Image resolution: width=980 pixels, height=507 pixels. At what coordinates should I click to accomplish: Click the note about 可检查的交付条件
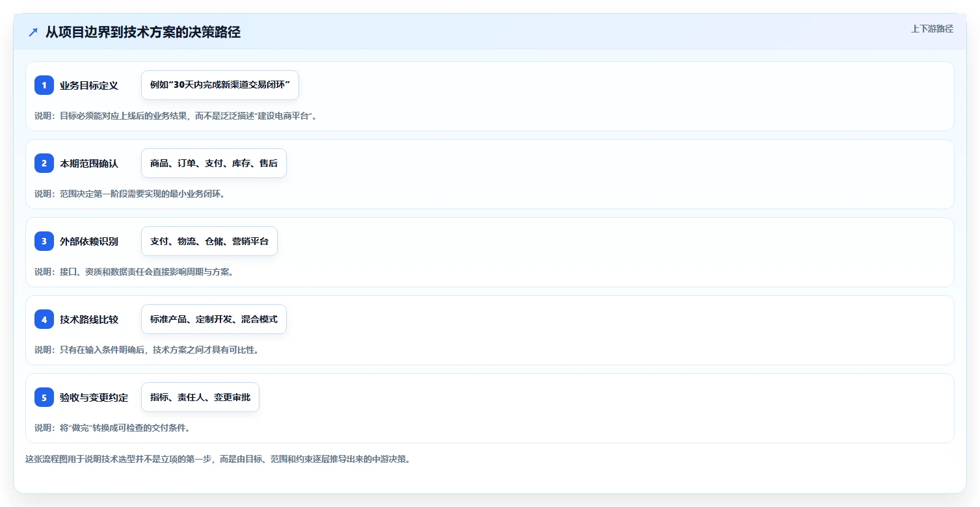pyautogui.click(x=112, y=428)
